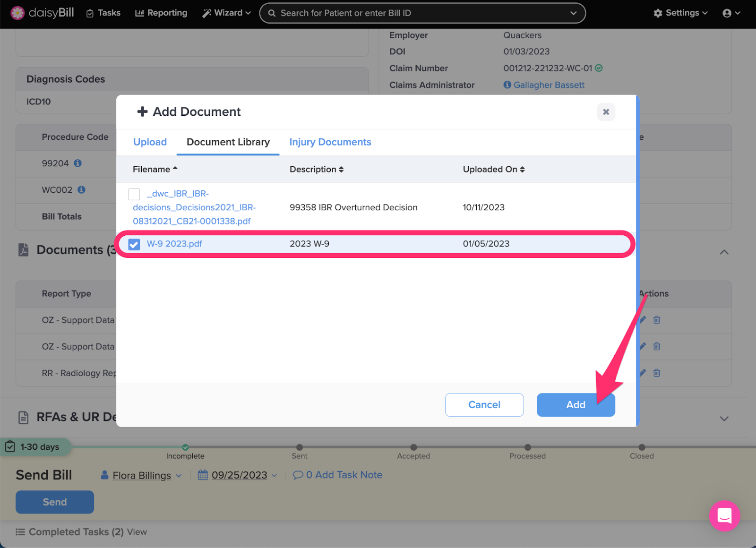Open the Reporting page
756x548 pixels.
161,13
